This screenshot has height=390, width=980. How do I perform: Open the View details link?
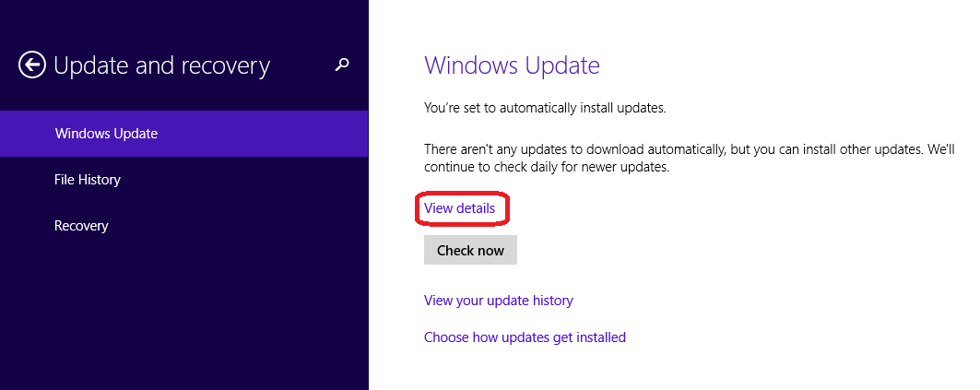click(x=459, y=208)
